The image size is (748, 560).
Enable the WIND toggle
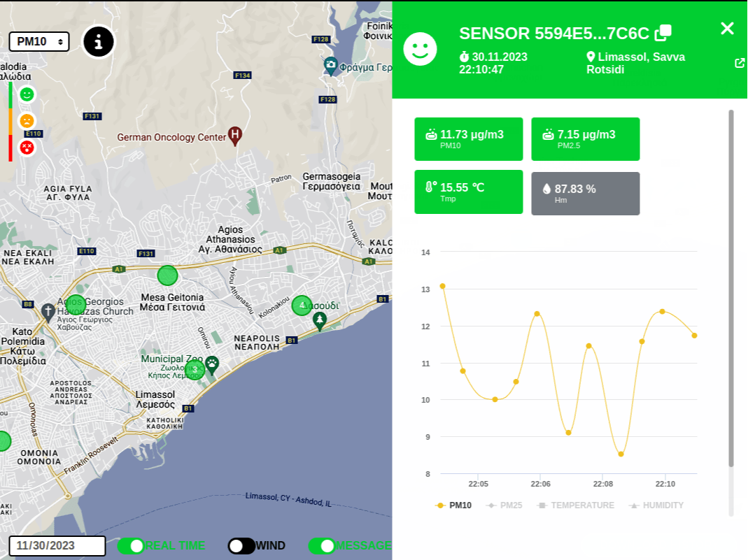coord(241,546)
